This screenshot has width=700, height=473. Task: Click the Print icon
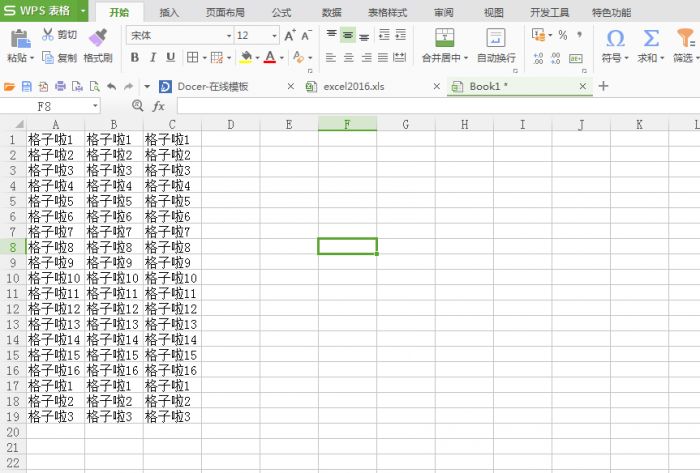pyautogui.click(x=60, y=86)
